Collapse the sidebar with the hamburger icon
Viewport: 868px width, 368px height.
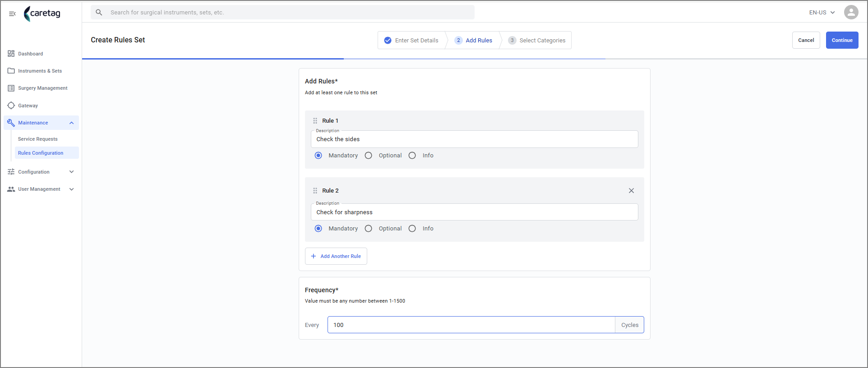coord(12,14)
